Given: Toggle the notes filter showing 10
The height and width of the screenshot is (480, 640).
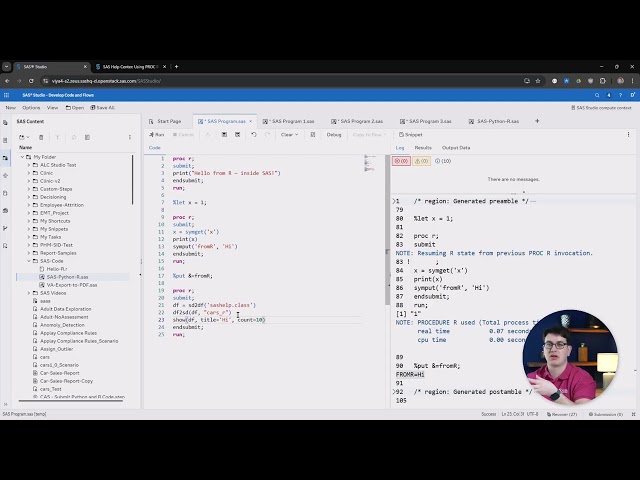Looking at the screenshot, I should click(x=443, y=161).
